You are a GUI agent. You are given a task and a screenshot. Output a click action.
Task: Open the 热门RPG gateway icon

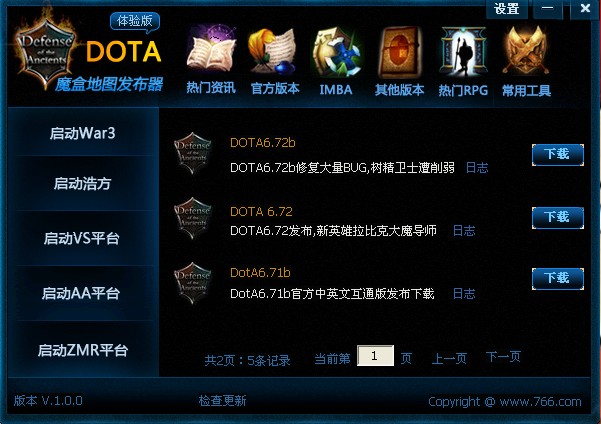coord(463,52)
